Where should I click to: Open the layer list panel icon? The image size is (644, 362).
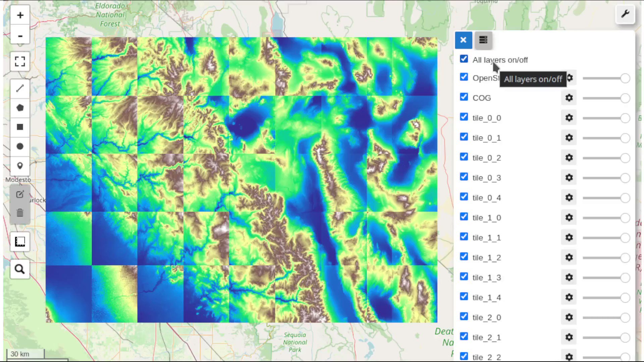click(x=483, y=40)
